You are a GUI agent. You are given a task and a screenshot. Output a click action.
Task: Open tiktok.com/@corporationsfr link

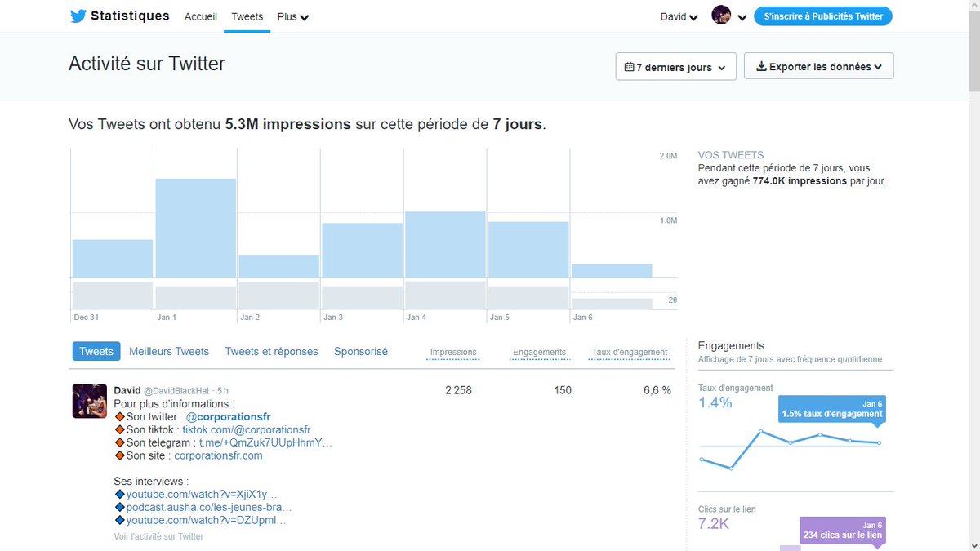coord(247,429)
